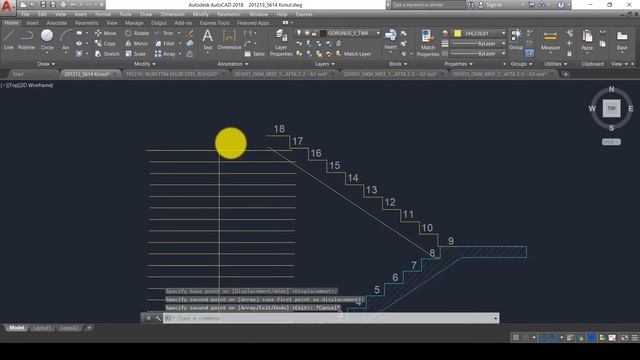Switch to the Layout1 tab
The height and width of the screenshot is (360, 640).
[x=42, y=328]
